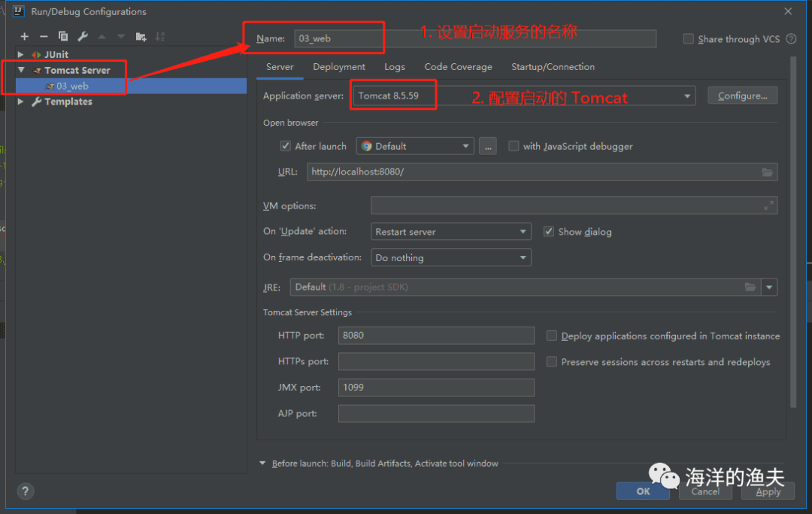Click the AJP port input field
Screen dimensions: 812x514
[x=436, y=413]
